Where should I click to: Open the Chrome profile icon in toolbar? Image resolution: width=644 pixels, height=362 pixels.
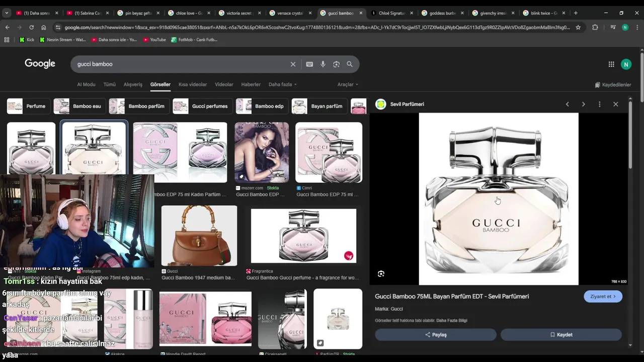coord(625,27)
